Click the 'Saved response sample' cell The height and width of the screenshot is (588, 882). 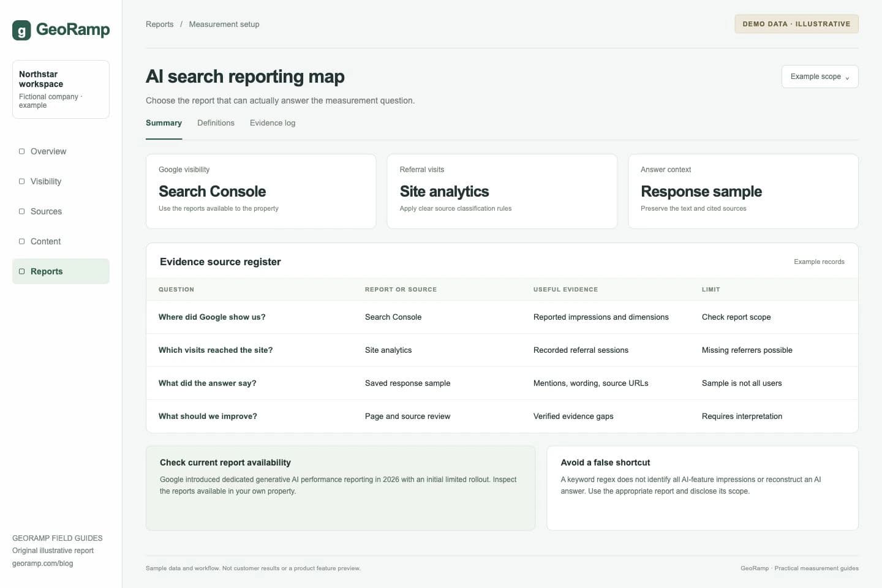[x=407, y=383]
